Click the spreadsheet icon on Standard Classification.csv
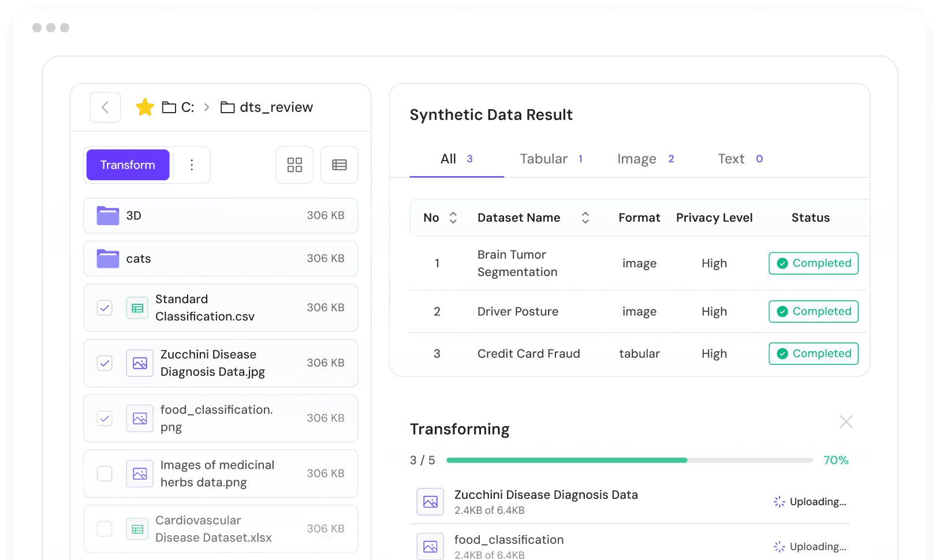Image resolution: width=940 pixels, height=560 pixels. (137, 308)
